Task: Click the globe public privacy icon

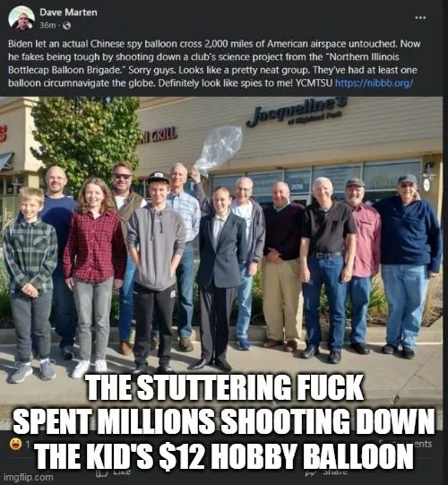Action: click(x=66, y=26)
